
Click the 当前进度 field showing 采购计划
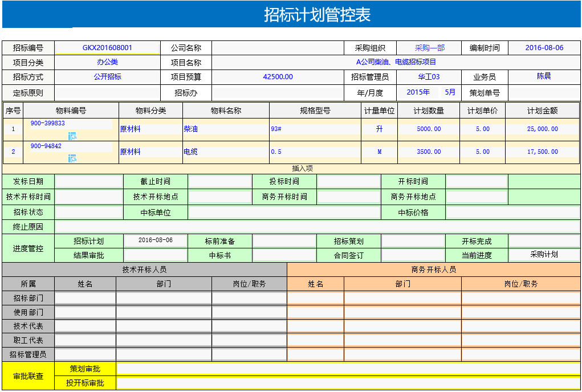point(544,255)
